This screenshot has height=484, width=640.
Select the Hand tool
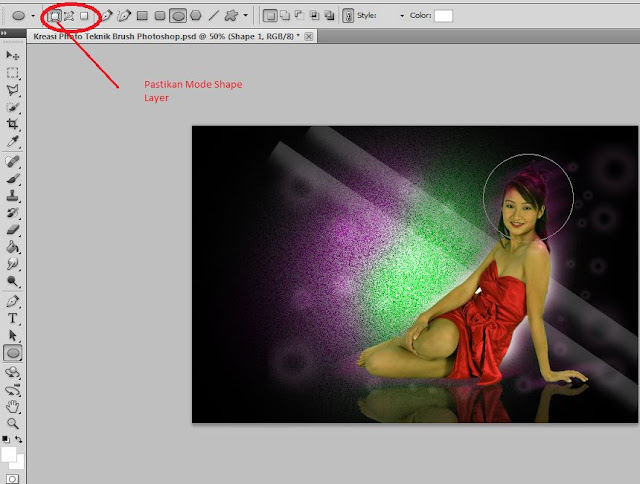(x=13, y=406)
